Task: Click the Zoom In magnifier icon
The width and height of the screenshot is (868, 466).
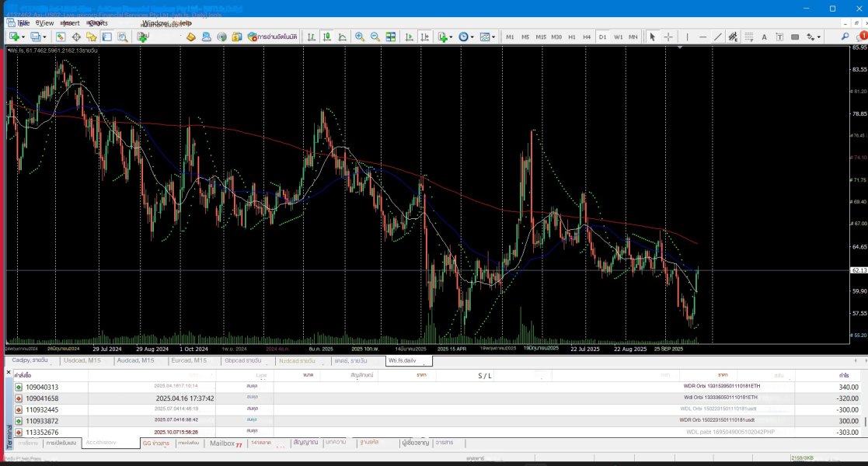Action: point(359,37)
